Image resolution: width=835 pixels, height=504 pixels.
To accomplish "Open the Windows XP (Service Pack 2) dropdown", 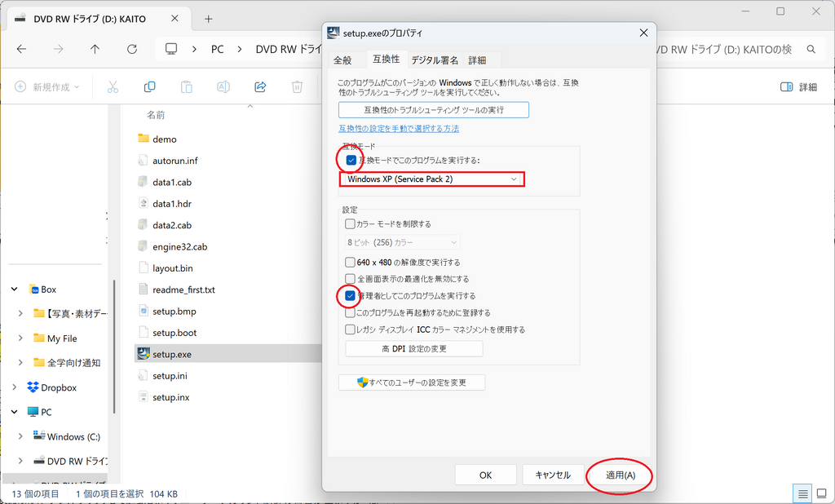I will [432, 179].
